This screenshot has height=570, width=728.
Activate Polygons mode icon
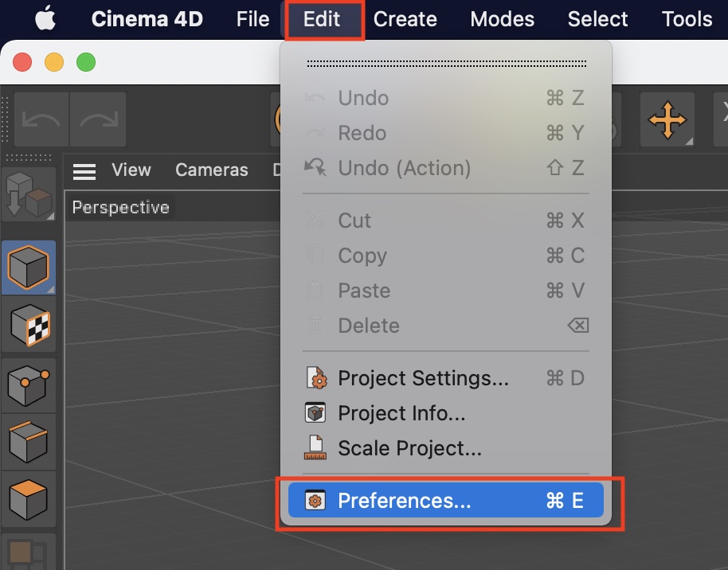click(x=29, y=499)
